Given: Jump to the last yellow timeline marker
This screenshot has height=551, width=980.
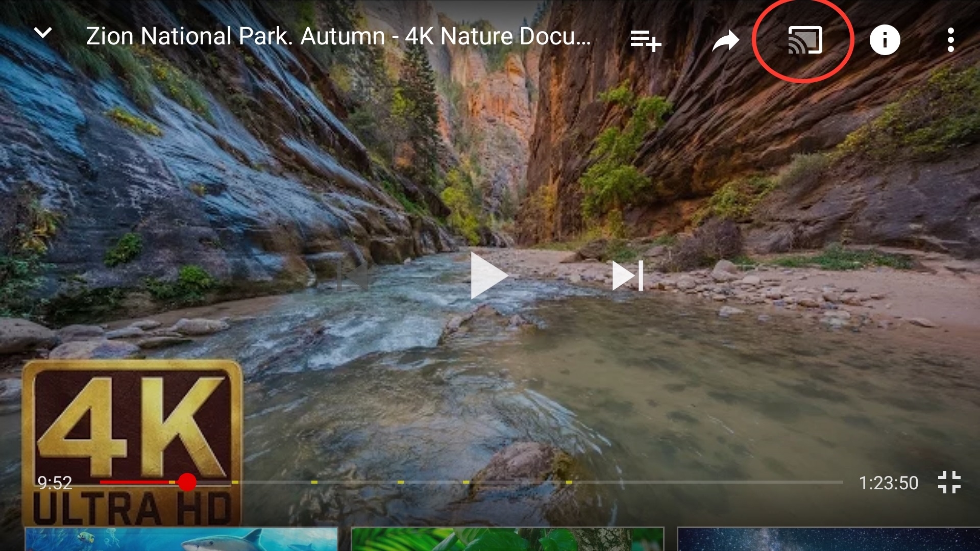Looking at the screenshot, I should click(569, 482).
